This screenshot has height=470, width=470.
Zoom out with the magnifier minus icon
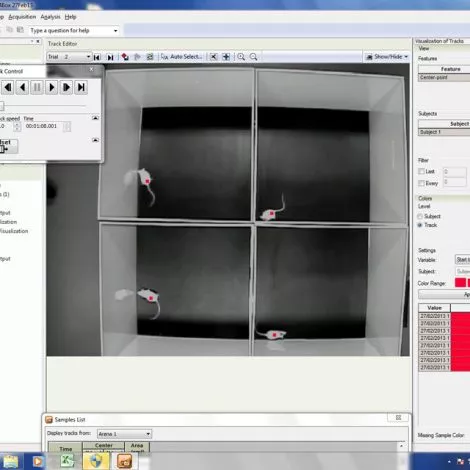coord(254,57)
